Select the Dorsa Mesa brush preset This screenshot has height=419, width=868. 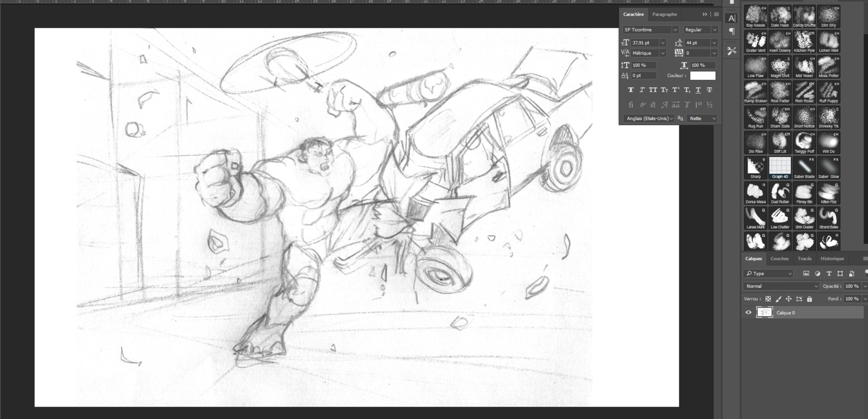(x=755, y=193)
